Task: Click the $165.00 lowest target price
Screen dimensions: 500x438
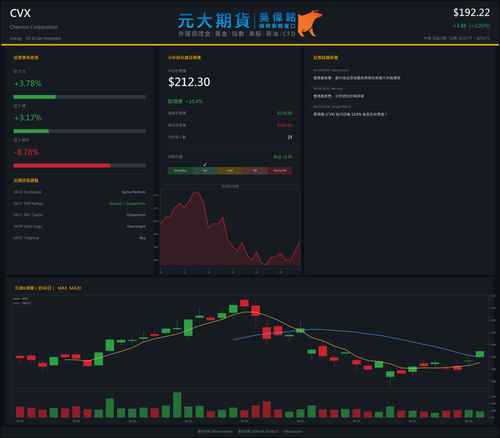Action: (x=285, y=125)
